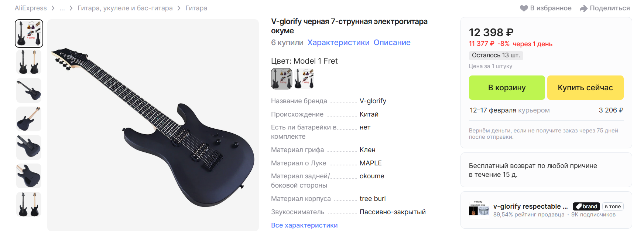This screenshot has width=644, height=239.
Task: Jump to the Характеристики section
Action: pyautogui.click(x=338, y=43)
